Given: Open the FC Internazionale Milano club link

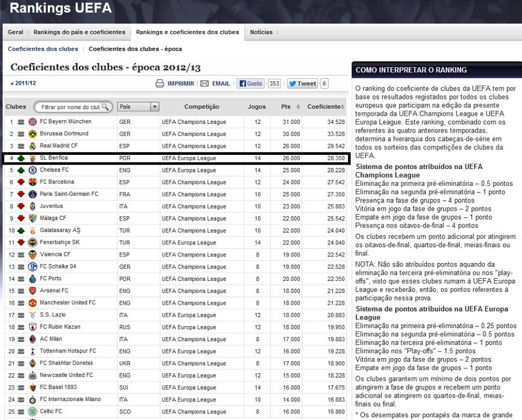Looking at the screenshot, I should pos(70,399).
